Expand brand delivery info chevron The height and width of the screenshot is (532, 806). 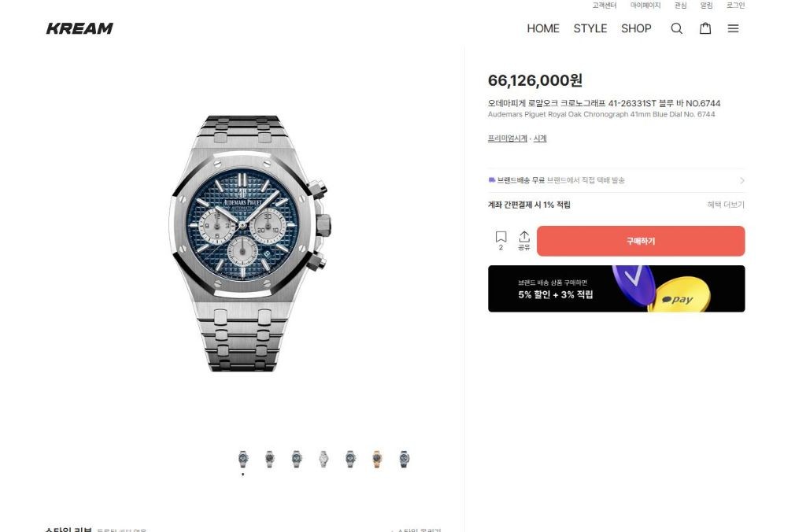point(741,180)
